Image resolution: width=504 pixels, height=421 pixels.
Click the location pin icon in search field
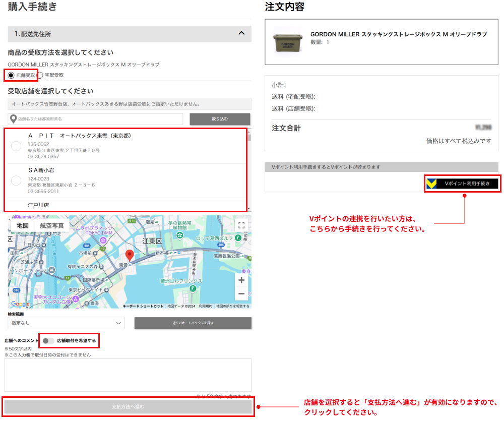[13, 119]
